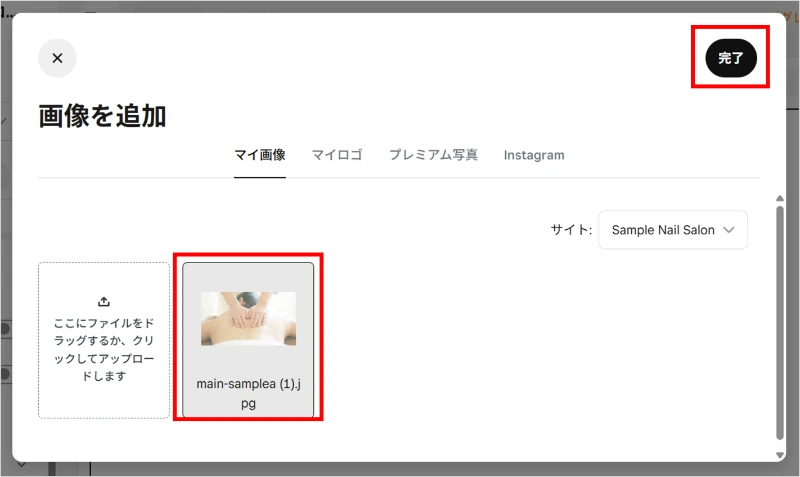Open the Sample Nail Salon site dropdown
This screenshot has width=800, height=477.
tap(672, 230)
